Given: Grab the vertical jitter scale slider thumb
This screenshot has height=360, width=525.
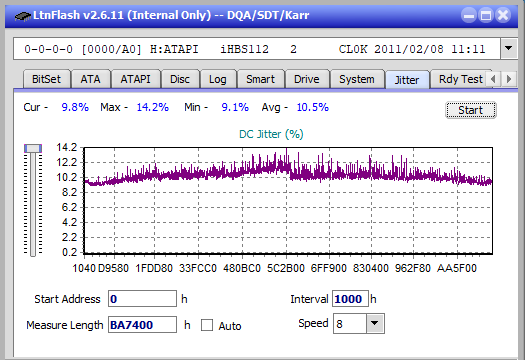Looking at the screenshot, I should tap(33, 148).
